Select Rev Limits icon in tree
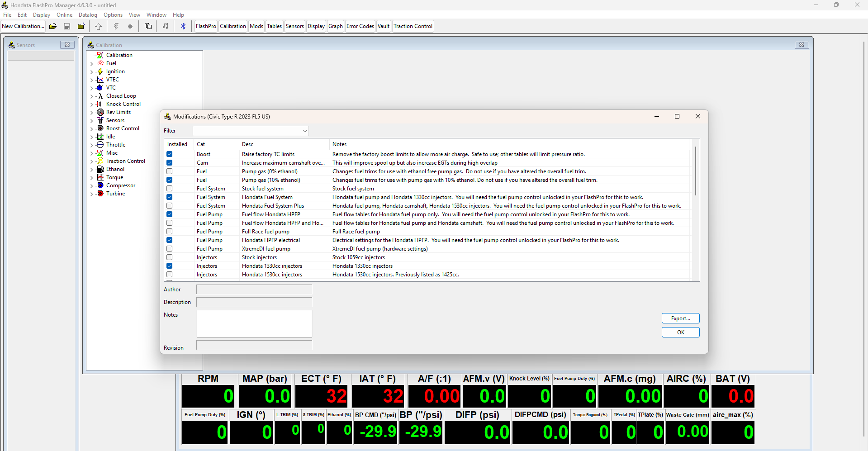The width and height of the screenshot is (868, 451). (100, 112)
